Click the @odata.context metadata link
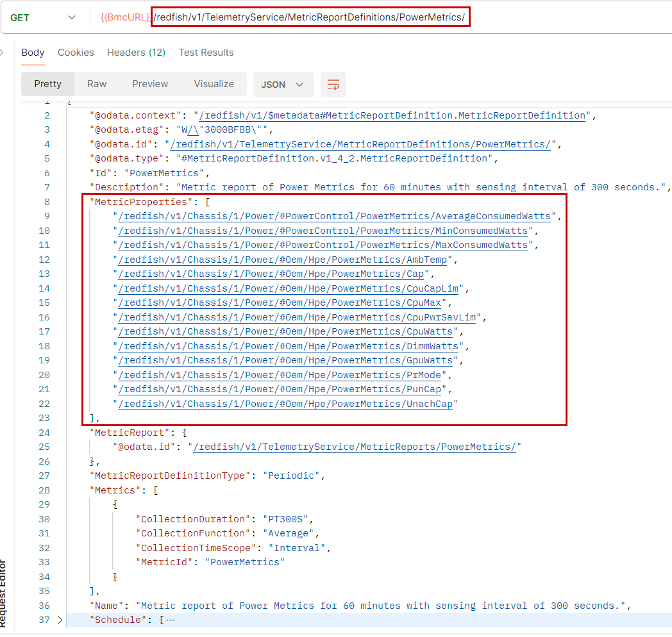 coord(392,115)
